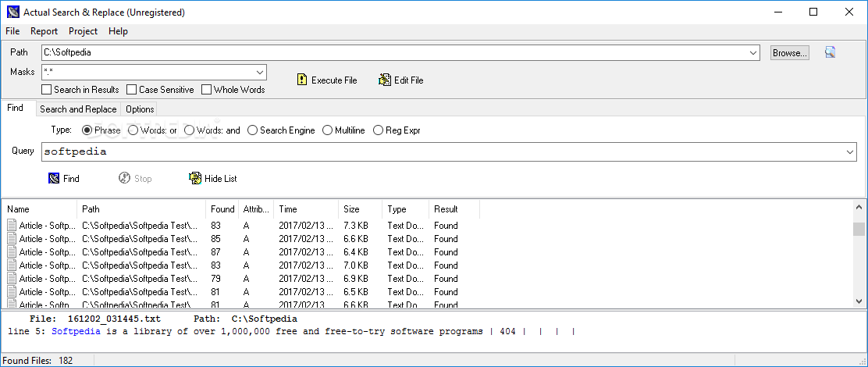
Task: Click the Find binoculars icon
Action: click(x=54, y=178)
